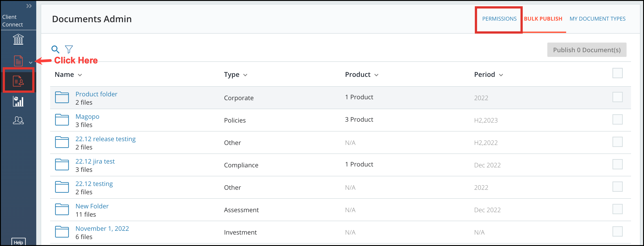
Task: Click folder icon of Product folder row
Action: tap(62, 97)
